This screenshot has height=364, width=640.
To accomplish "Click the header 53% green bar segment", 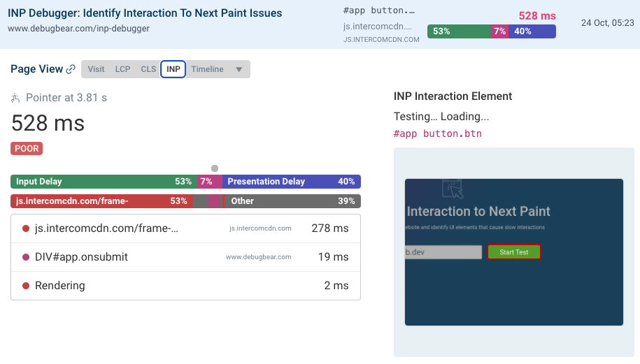I will 459,31.
